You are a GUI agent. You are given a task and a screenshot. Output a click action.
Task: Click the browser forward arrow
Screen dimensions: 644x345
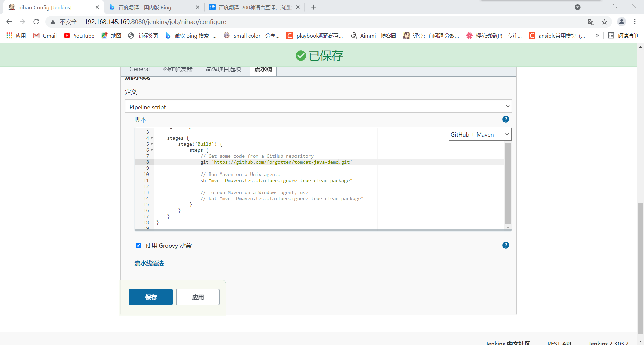click(x=22, y=22)
